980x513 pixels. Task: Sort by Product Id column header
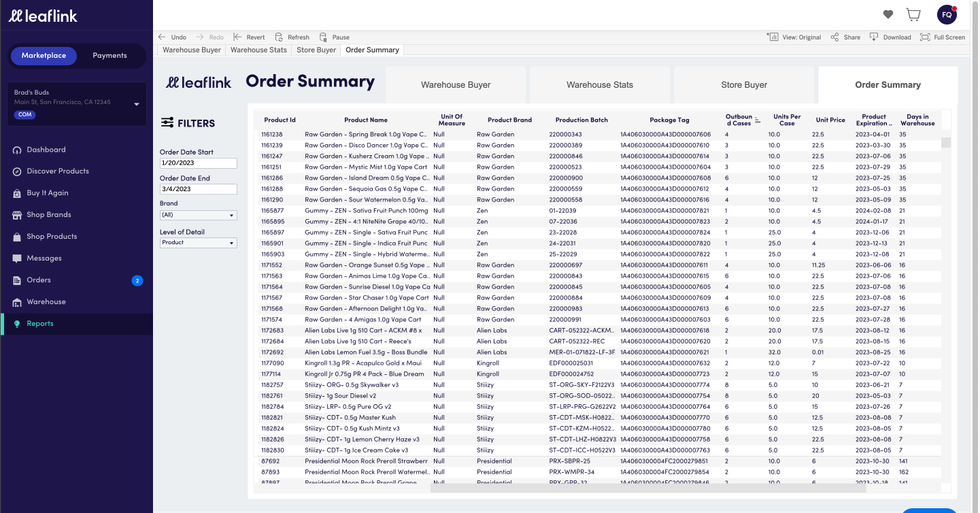pyautogui.click(x=280, y=120)
